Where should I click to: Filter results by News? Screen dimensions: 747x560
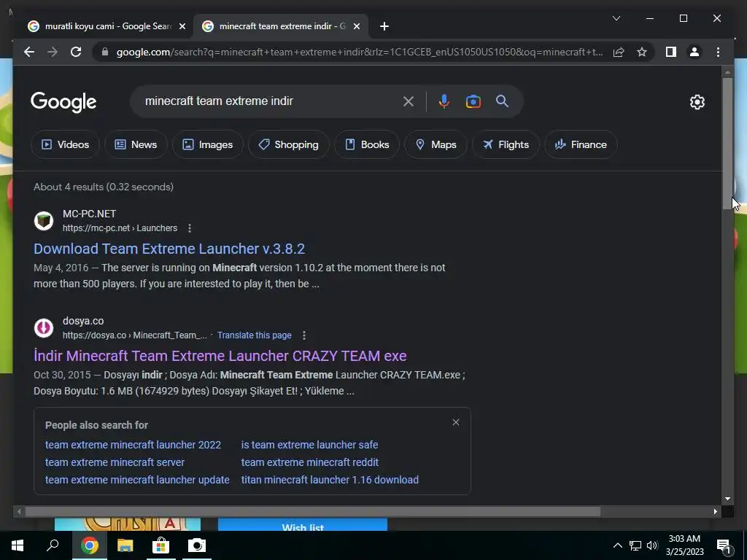pos(136,144)
